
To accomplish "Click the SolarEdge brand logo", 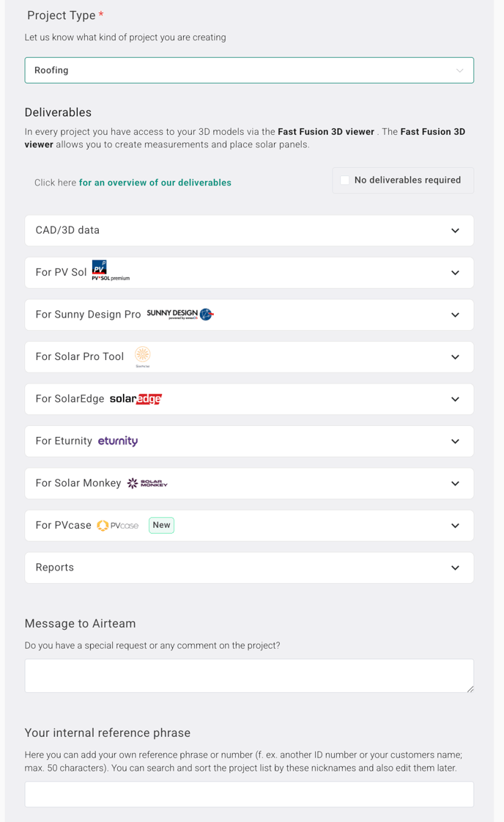I will coord(136,399).
